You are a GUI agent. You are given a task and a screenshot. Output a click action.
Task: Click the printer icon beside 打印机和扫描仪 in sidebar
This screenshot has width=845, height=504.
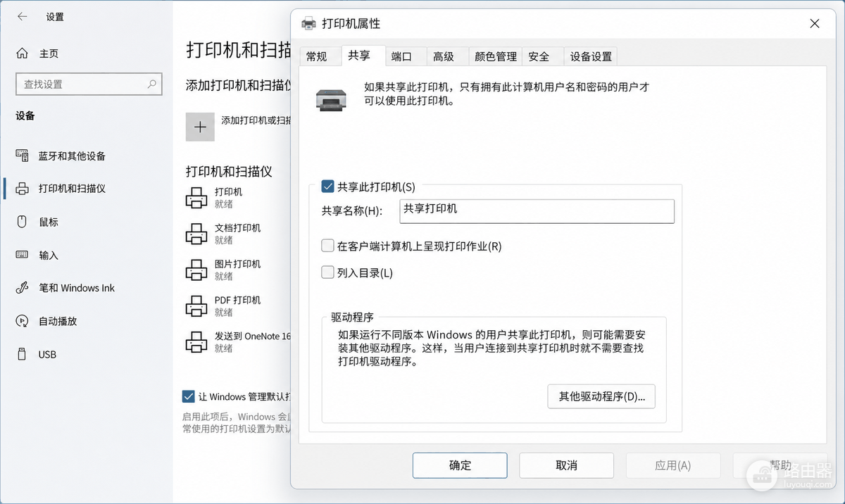point(23,189)
